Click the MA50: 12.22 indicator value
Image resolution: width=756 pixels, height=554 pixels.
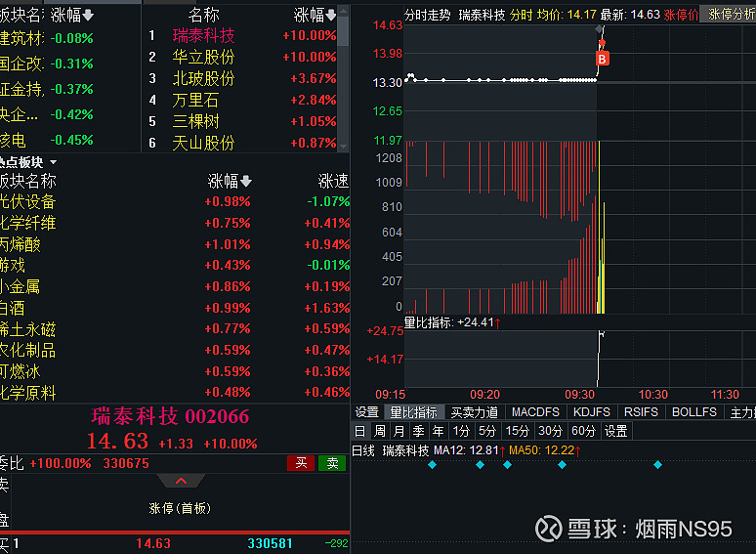click(544, 450)
